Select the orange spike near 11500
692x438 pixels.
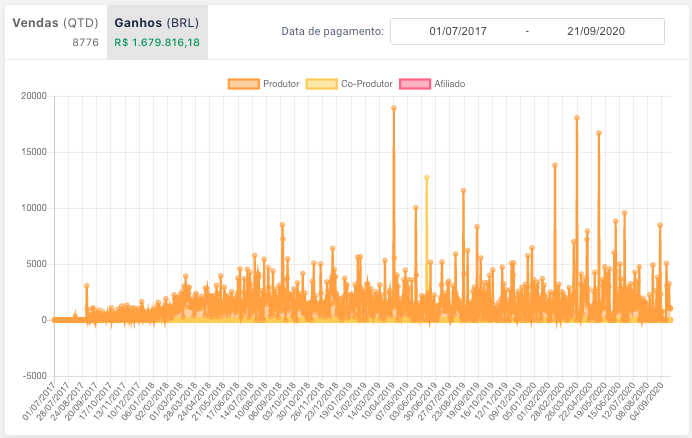463,190
